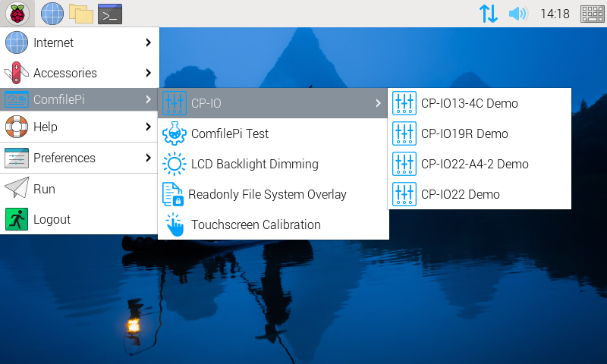Expand the Accessories submenu arrow
The width and height of the screenshot is (607, 364).
click(149, 73)
